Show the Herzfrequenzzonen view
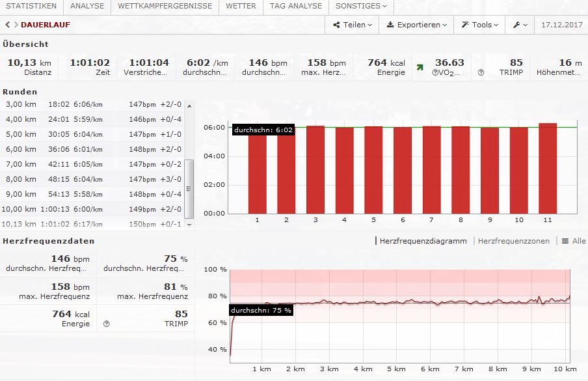The image size is (588, 381). click(x=513, y=241)
